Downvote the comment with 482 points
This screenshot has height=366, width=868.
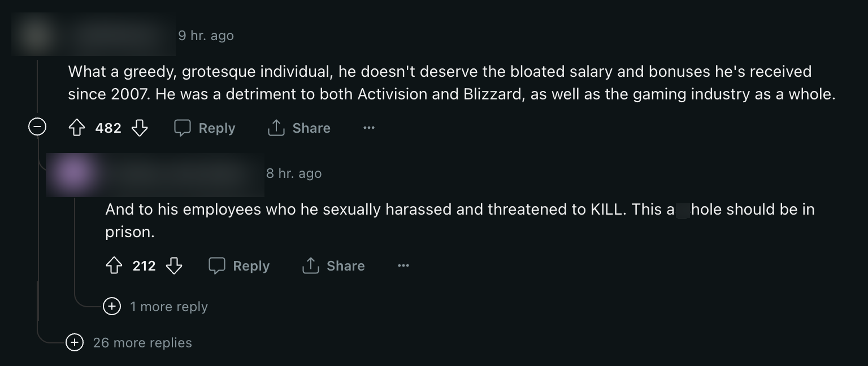(x=140, y=128)
